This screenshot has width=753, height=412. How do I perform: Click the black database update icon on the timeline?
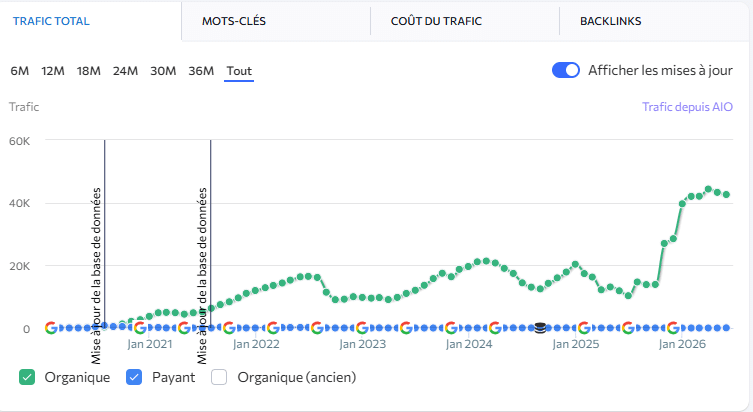point(540,328)
